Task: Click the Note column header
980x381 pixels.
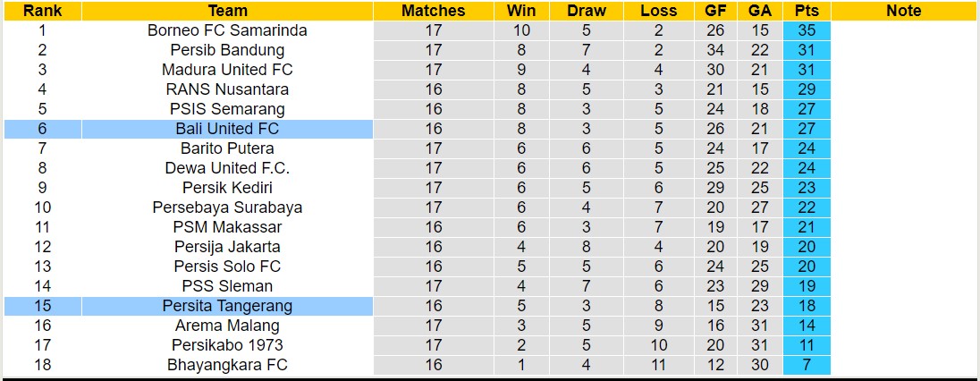Action: tap(903, 11)
